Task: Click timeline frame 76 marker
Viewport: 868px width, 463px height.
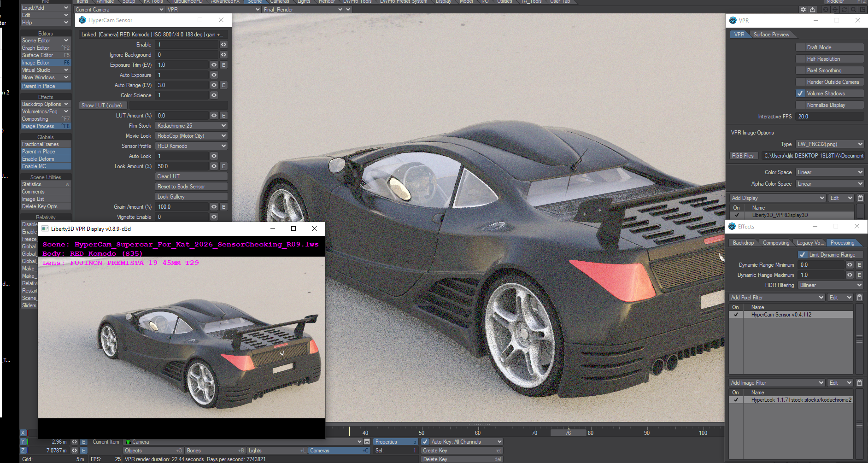Action: click(x=568, y=433)
